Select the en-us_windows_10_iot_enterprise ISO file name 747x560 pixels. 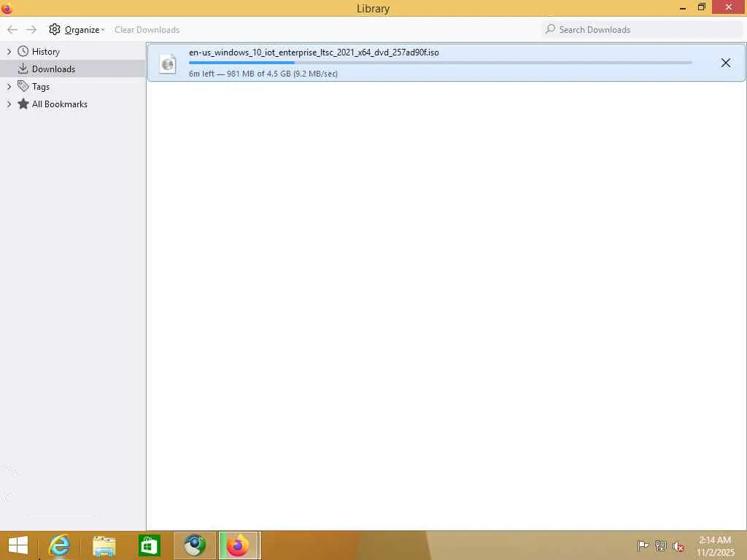click(x=314, y=52)
